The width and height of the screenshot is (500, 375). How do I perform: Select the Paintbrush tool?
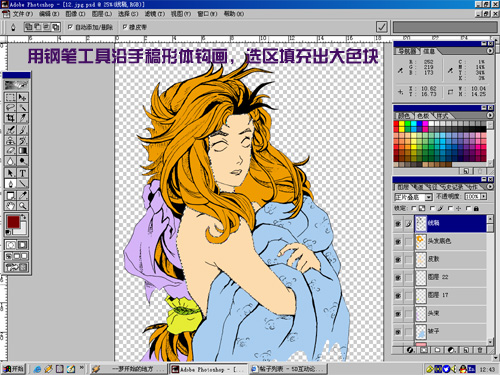click(22, 130)
